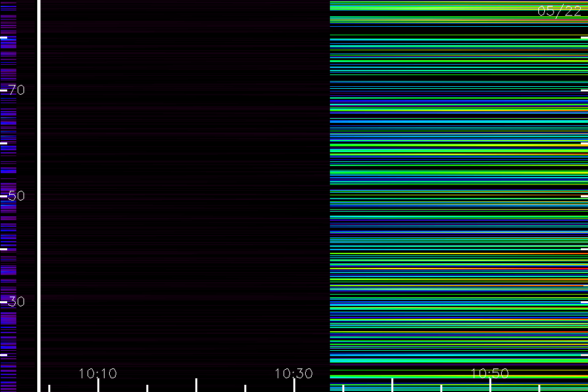This screenshot has width=588, height=392.
Task: Click the 10:50 time axis label
Action: pyautogui.click(x=490, y=374)
